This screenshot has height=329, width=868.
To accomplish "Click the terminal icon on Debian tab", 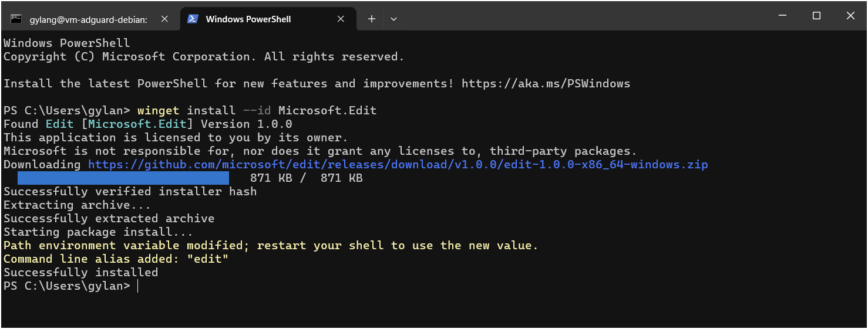I will coord(16,19).
